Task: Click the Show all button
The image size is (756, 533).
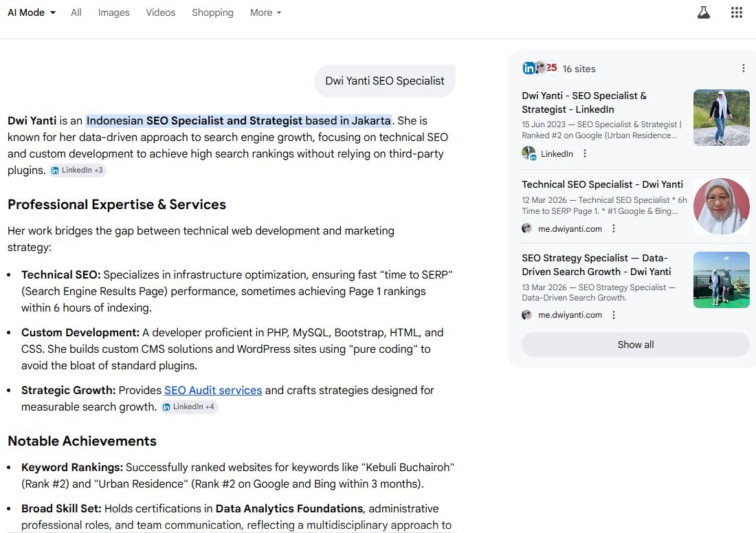Action: 634,344
